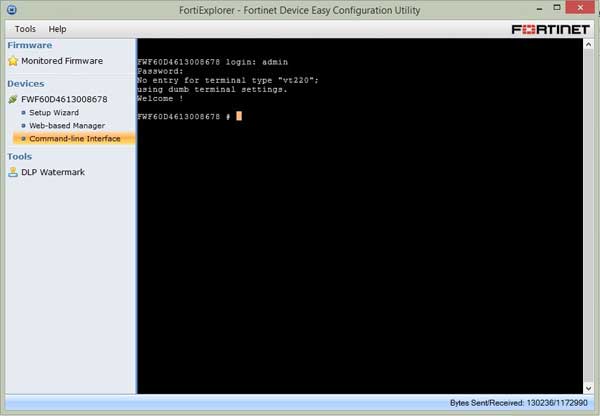Open the Web-based Manager
This screenshot has height=416, width=600.
[67, 126]
